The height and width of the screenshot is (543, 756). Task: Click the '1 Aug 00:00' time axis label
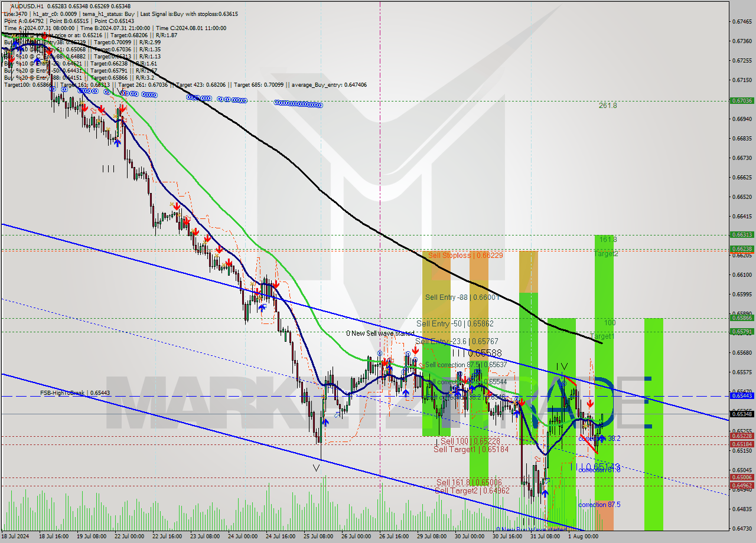click(x=584, y=537)
